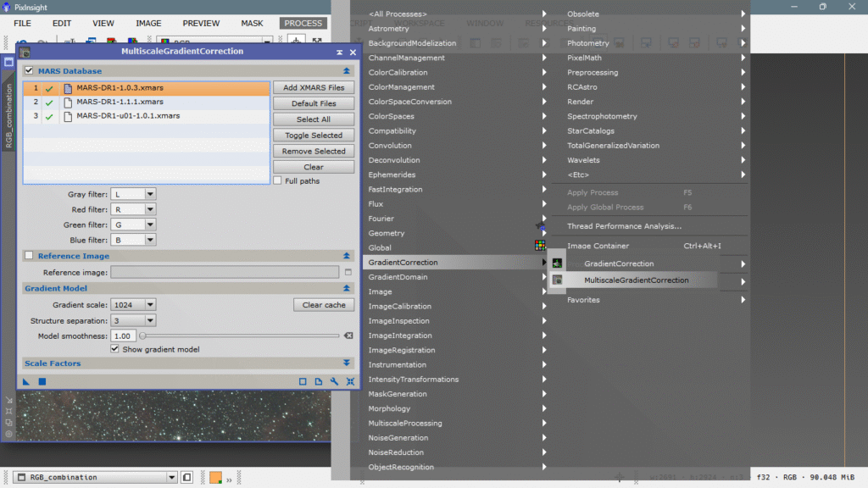The height and width of the screenshot is (488, 868).
Task: Click the MultiscaleGradientCorrection process icon in submenu
Action: click(558, 280)
